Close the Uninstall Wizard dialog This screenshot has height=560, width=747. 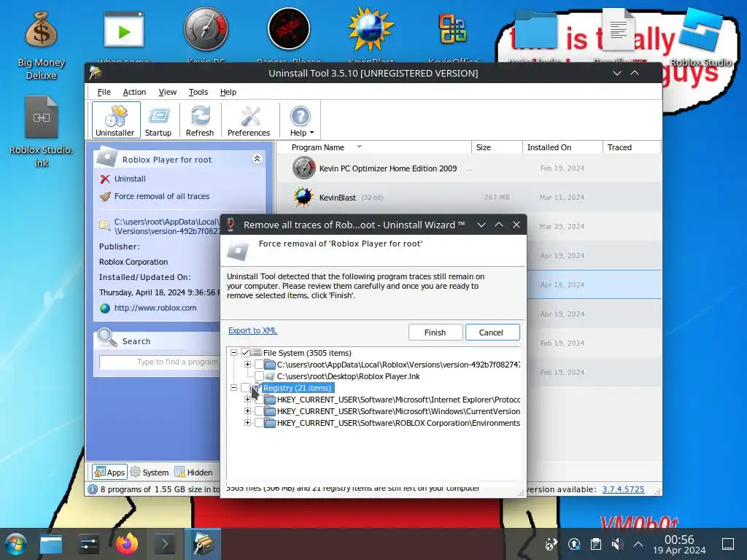click(x=516, y=225)
